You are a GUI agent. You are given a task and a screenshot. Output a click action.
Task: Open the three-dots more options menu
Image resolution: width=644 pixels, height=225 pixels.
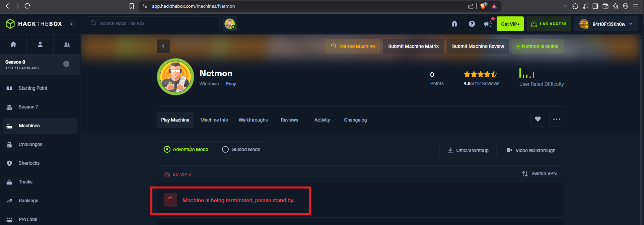click(557, 119)
